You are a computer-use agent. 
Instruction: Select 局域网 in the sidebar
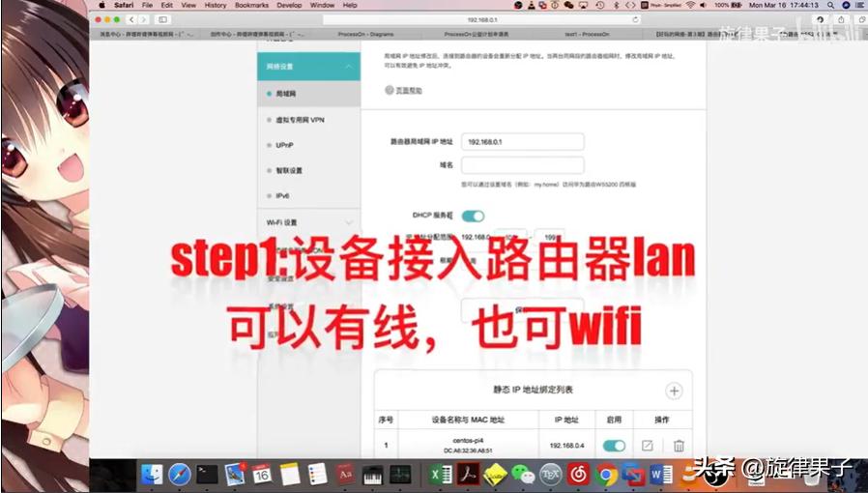pos(309,94)
